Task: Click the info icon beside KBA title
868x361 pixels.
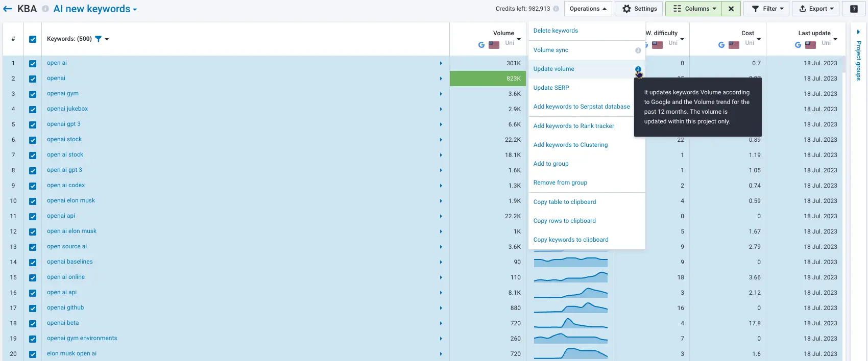Action: tap(45, 9)
